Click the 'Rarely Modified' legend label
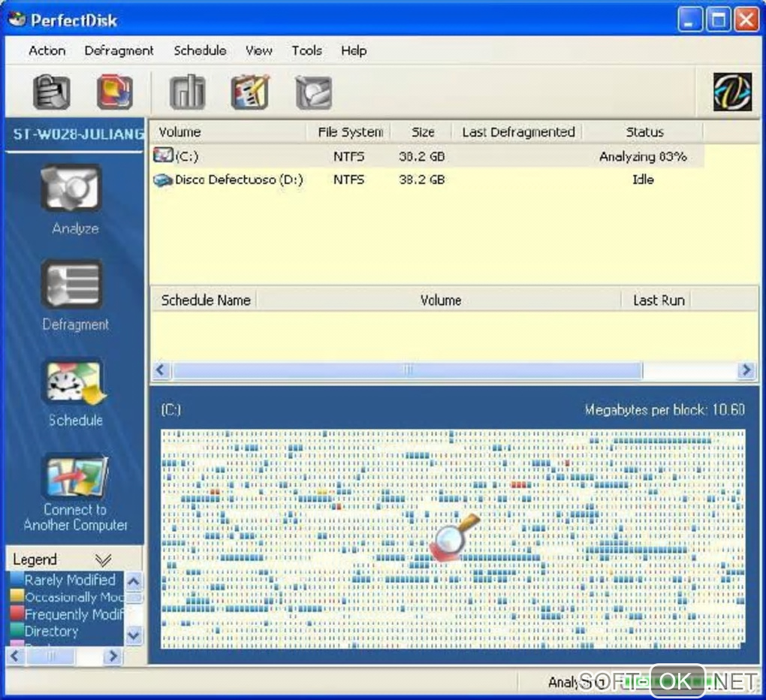The height and width of the screenshot is (700, 766). [x=70, y=580]
